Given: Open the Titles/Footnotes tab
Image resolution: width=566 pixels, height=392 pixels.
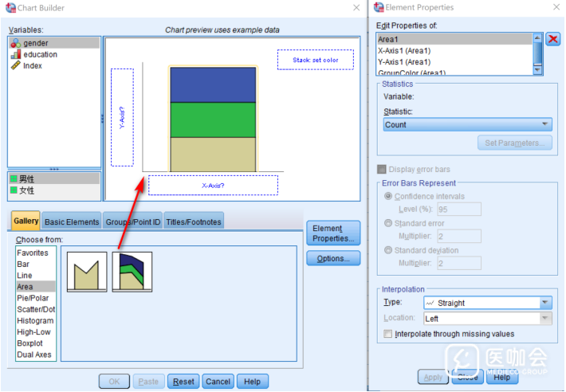Looking at the screenshot, I should pyautogui.click(x=194, y=222).
